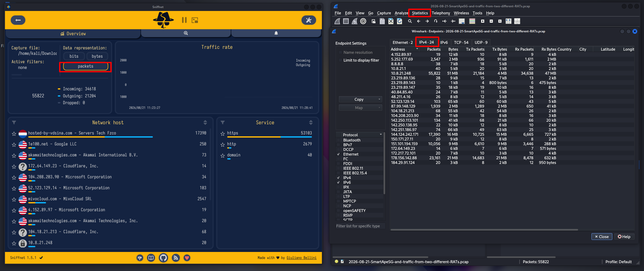644x271 pixels.
Task: Open Wireshark Analyze menu
Action: pyautogui.click(x=401, y=13)
